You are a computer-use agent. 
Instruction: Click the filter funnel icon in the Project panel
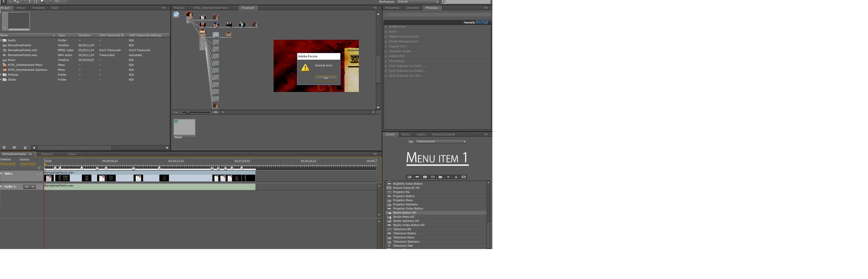tap(4, 148)
